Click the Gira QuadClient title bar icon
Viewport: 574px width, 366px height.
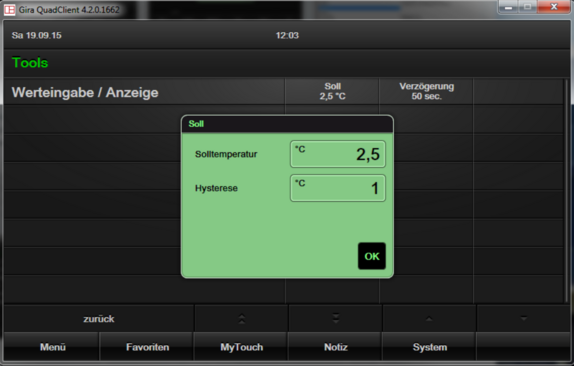(x=10, y=10)
